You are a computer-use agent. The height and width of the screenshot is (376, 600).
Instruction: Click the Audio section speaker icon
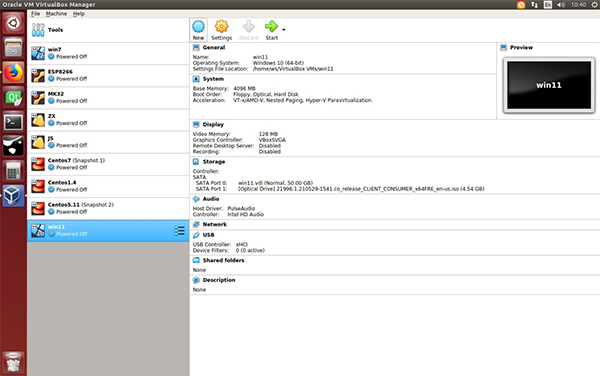196,199
